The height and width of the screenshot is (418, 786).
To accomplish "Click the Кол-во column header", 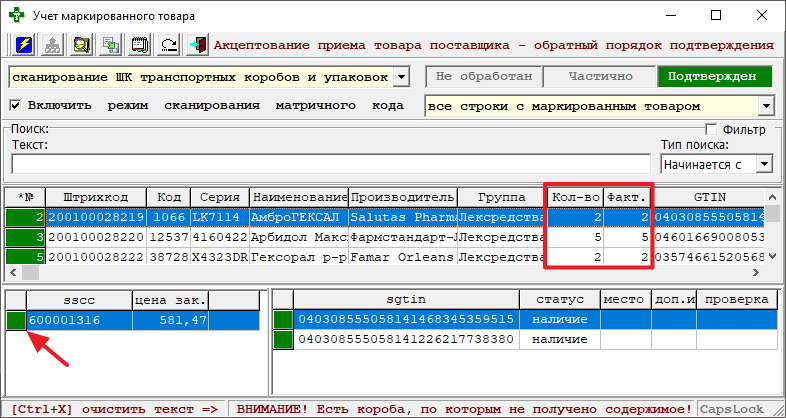I will (x=575, y=197).
